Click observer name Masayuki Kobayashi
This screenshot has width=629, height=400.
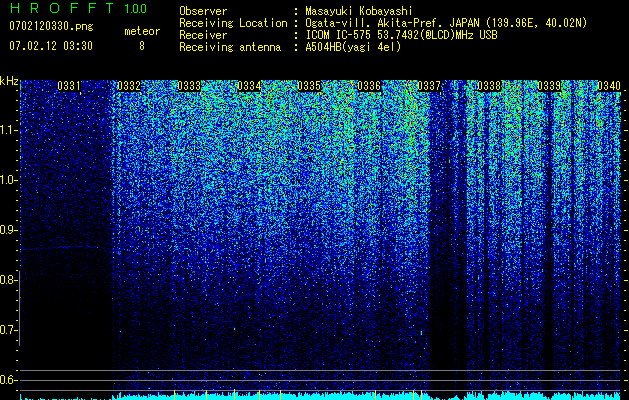(x=358, y=11)
